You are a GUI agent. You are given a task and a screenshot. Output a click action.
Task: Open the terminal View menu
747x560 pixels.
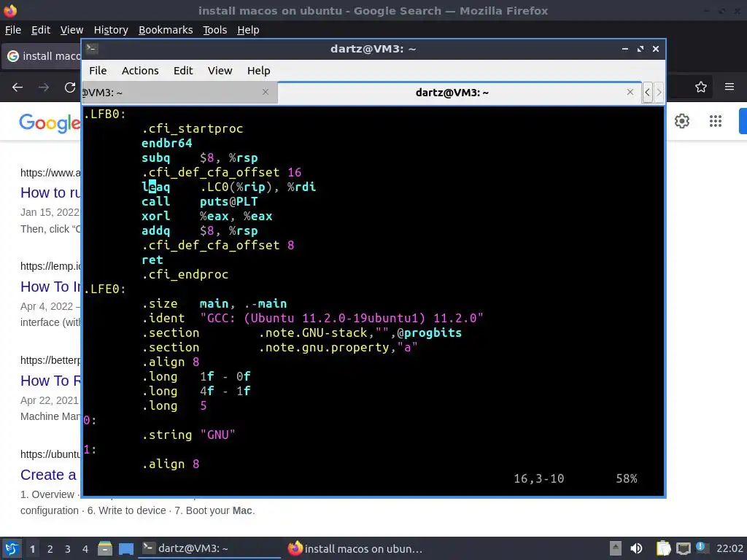[x=220, y=71]
